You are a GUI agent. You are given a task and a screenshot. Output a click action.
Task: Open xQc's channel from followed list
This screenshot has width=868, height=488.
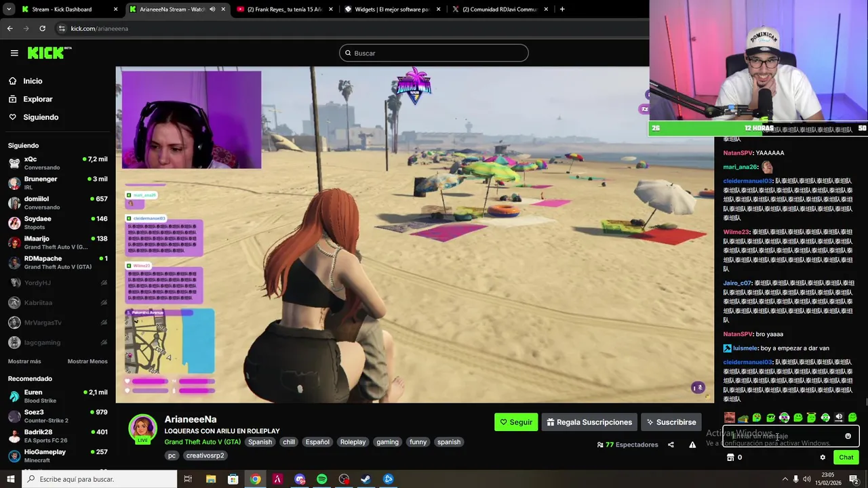pyautogui.click(x=58, y=163)
